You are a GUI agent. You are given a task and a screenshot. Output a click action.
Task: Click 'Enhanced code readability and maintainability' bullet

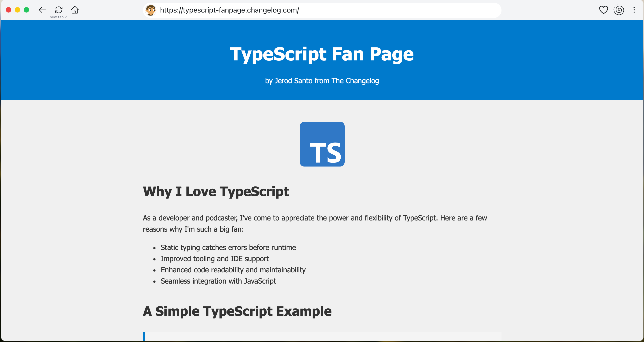point(233,270)
